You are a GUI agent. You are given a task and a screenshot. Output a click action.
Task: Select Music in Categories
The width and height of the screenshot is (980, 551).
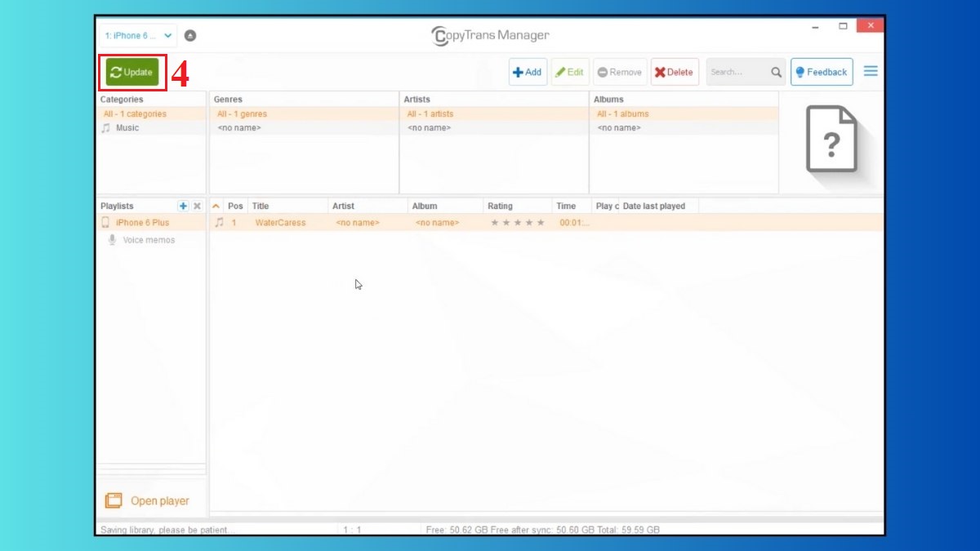click(151, 128)
